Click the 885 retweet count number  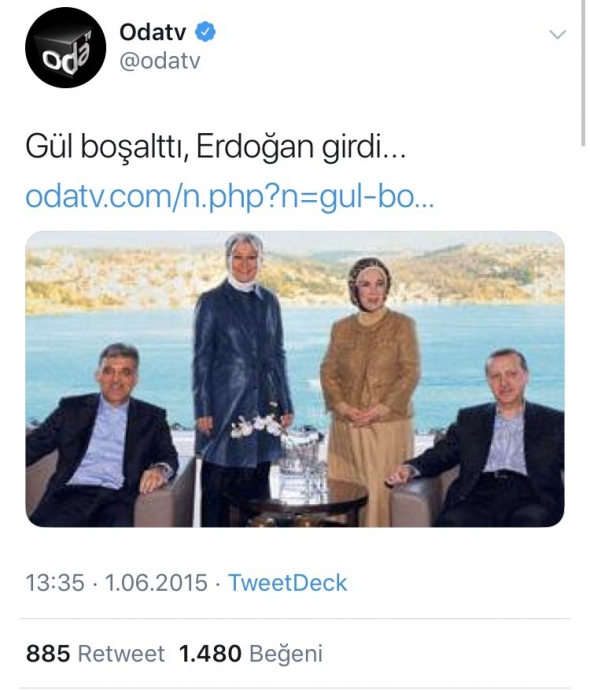pyautogui.click(x=48, y=653)
